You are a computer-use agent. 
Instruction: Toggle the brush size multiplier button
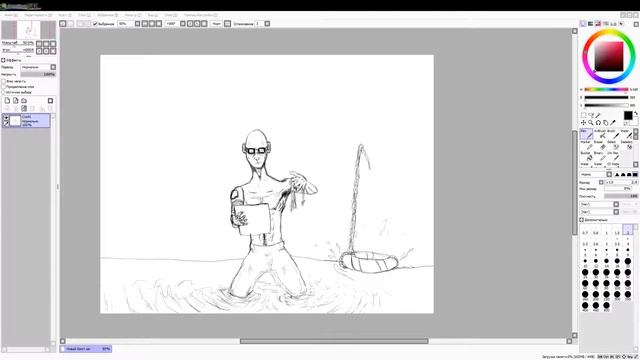tap(601, 182)
